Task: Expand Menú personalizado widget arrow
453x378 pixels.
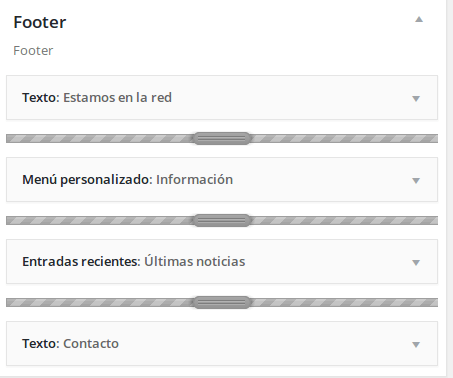Action: pos(416,180)
